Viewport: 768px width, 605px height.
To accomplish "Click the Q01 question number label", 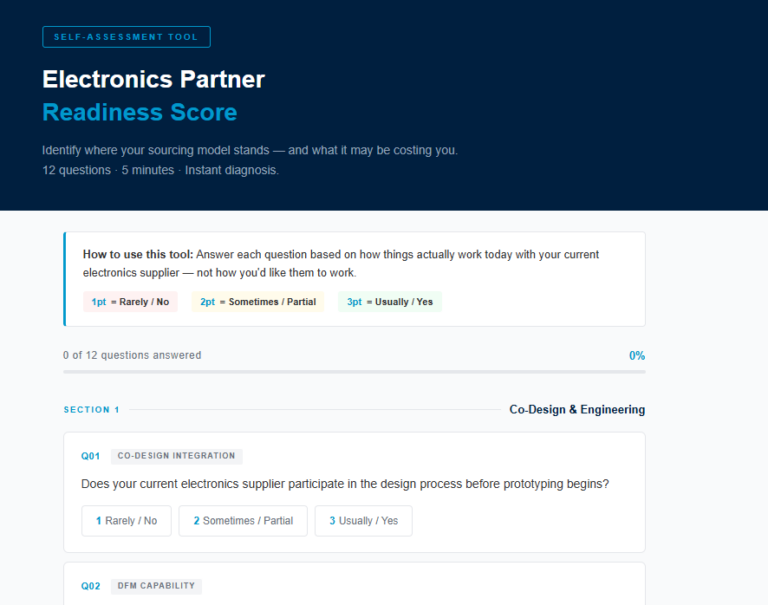I will [91, 456].
